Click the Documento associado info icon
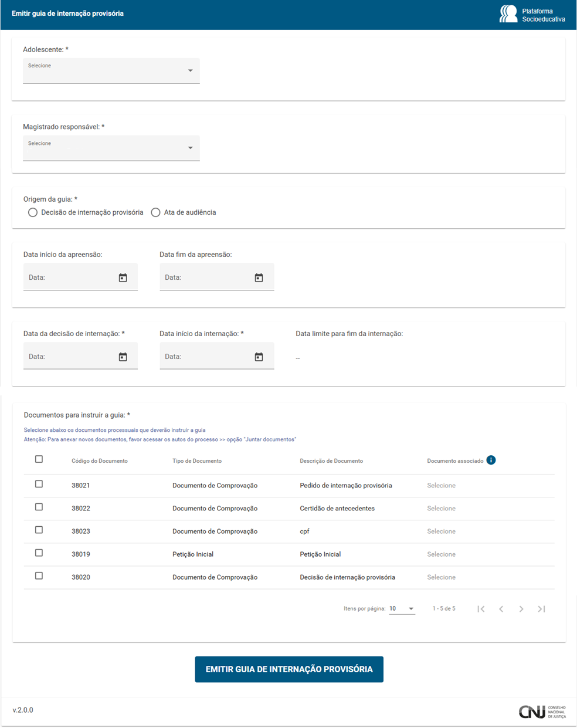577x728 pixels. pos(491,460)
